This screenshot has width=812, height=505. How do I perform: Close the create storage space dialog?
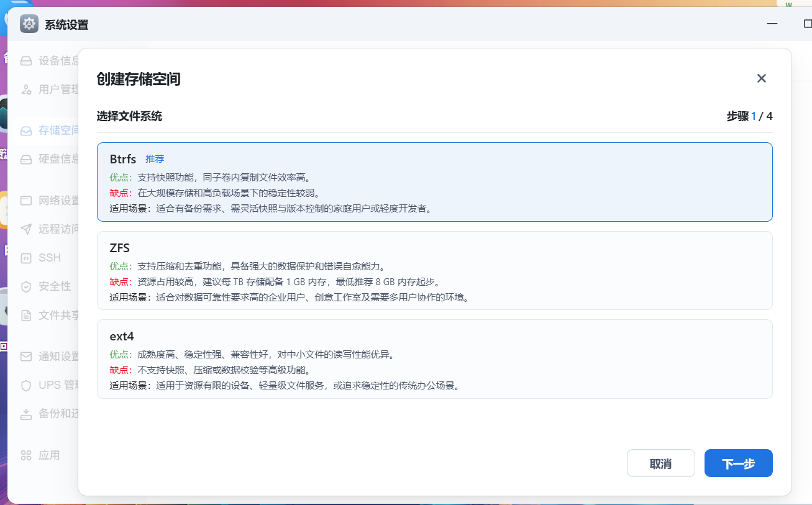click(x=761, y=78)
